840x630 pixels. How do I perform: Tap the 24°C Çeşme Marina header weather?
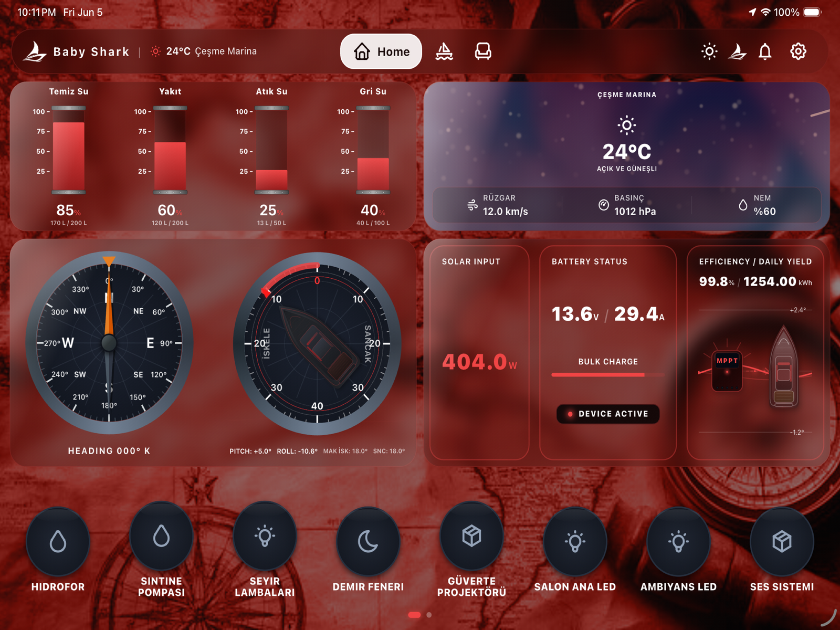pos(204,51)
